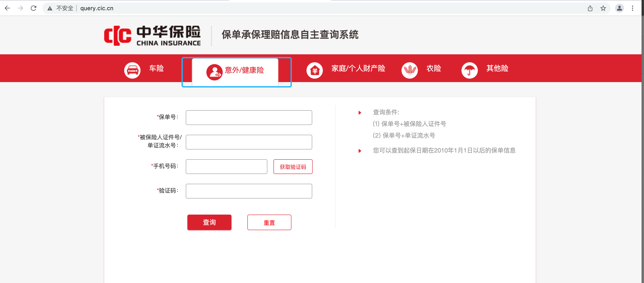Click the 2010年1月1日 policy date notice

point(444,150)
